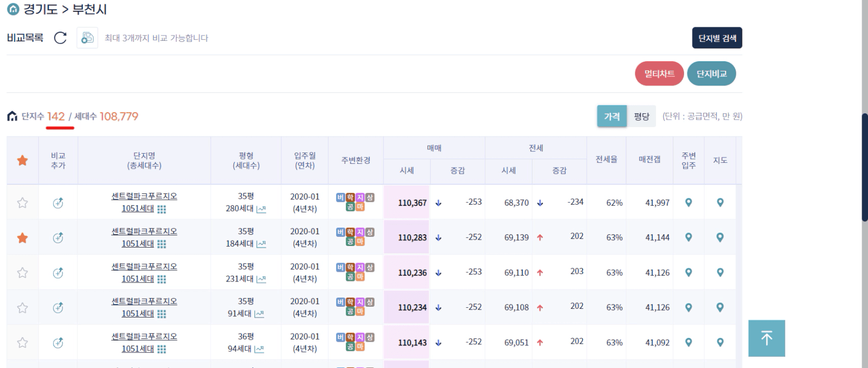Add the 184세대 row to comparison
The image size is (868, 368).
[58, 237]
